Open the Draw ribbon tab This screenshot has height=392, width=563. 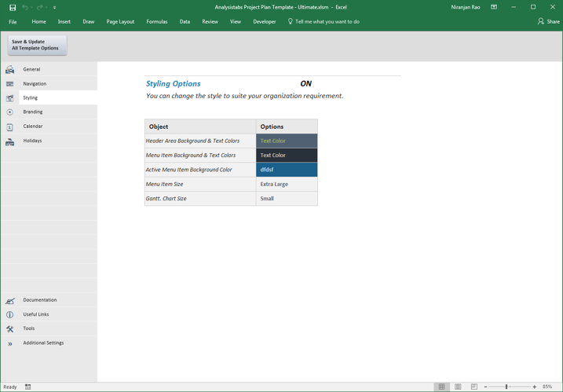(88, 21)
